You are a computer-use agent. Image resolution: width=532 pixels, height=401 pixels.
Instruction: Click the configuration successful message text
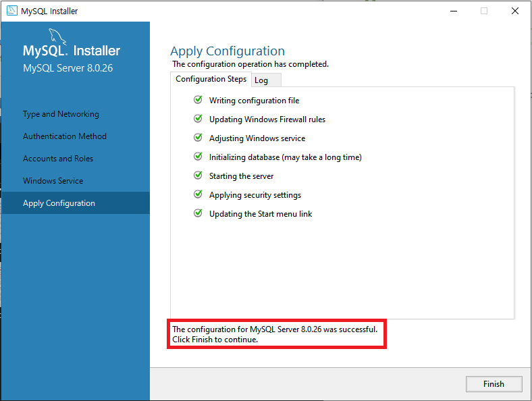(x=275, y=334)
